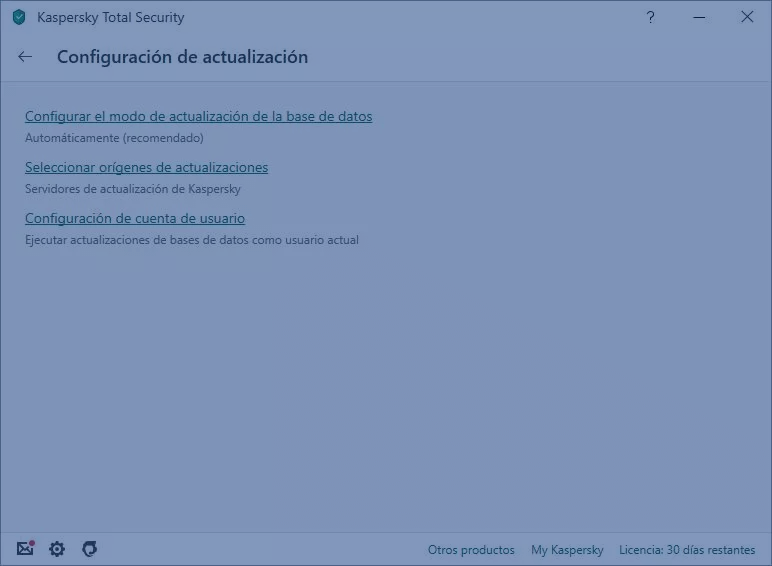Open Seleccionar orígenes de actualizaciones link
Image resolution: width=772 pixels, height=566 pixels.
tap(146, 167)
